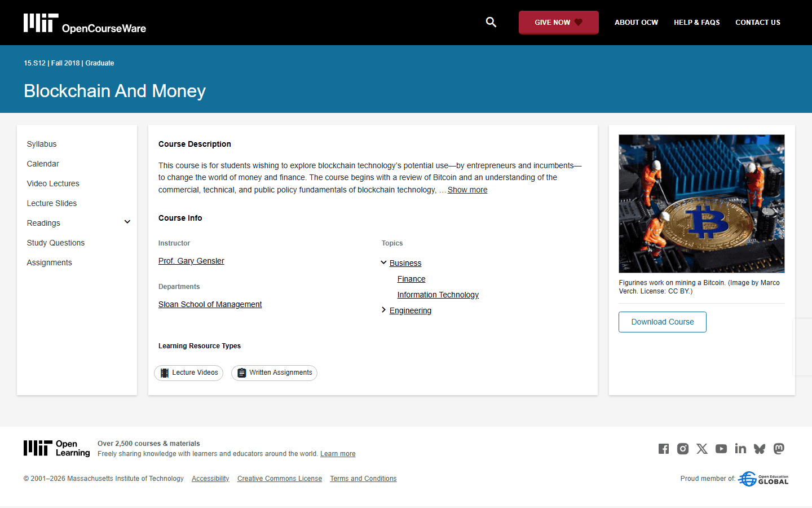The width and height of the screenshot is (812, 508).
Task: Open the YouTube social icon
Action: (721, 449)
